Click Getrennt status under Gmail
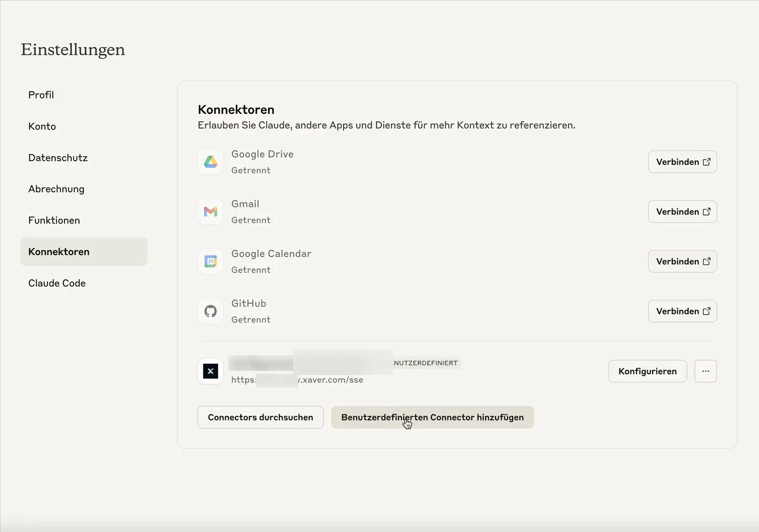 [x=251, y=220]
